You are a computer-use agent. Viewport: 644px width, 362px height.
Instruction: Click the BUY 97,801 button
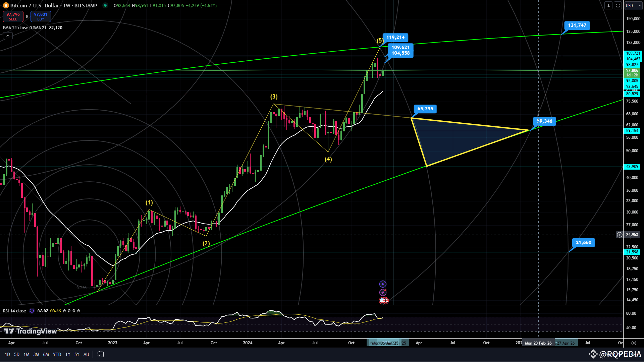41,16
